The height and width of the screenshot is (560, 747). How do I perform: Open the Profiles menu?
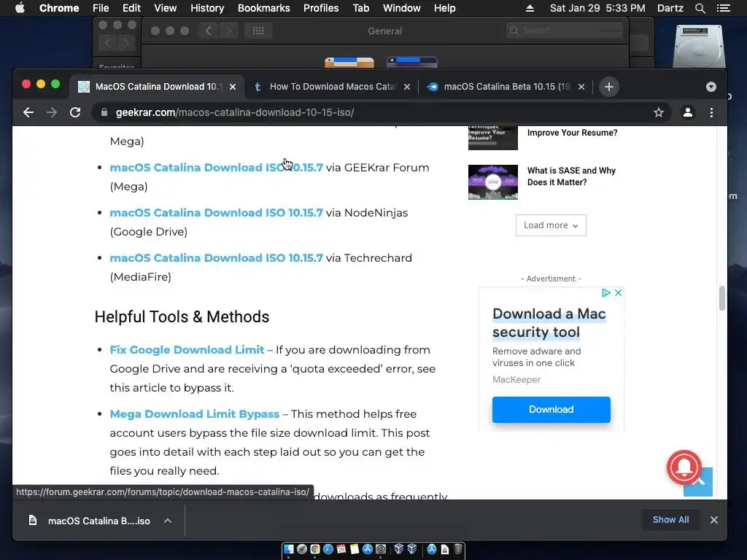pyautogui.click(x=321, y=8)
